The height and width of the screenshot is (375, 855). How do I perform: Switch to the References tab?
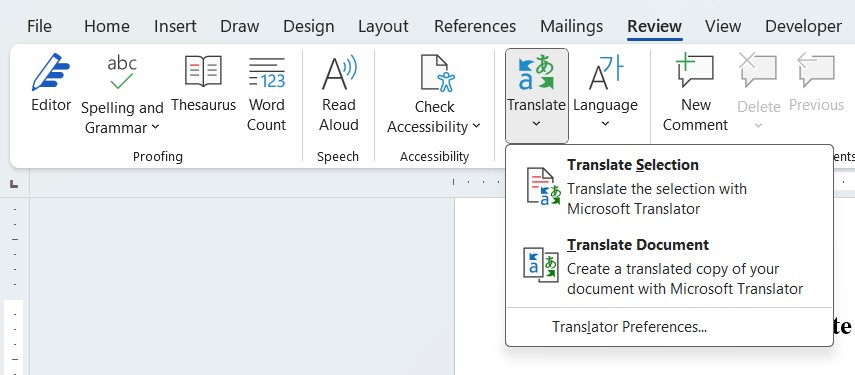(x=475, y=26)
